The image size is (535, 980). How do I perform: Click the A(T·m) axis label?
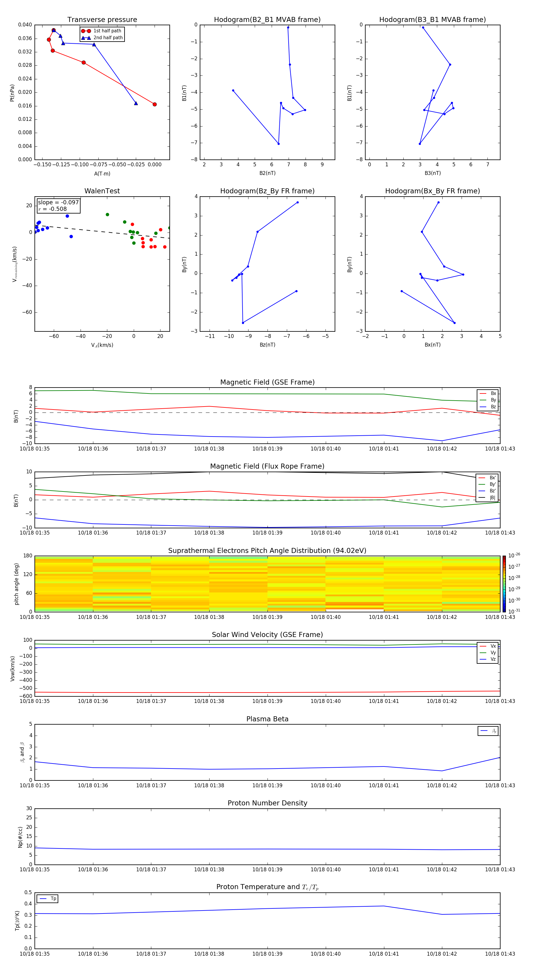102,174
